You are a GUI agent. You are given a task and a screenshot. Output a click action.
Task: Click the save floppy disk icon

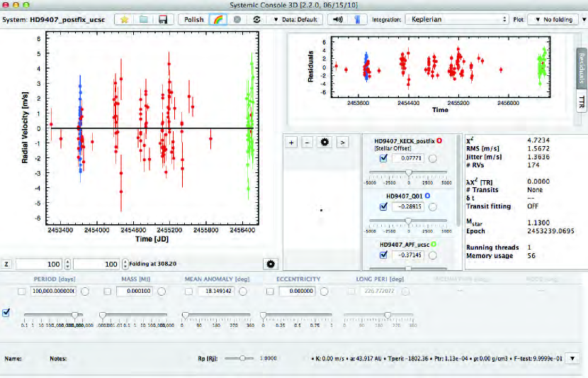[162, 19]
